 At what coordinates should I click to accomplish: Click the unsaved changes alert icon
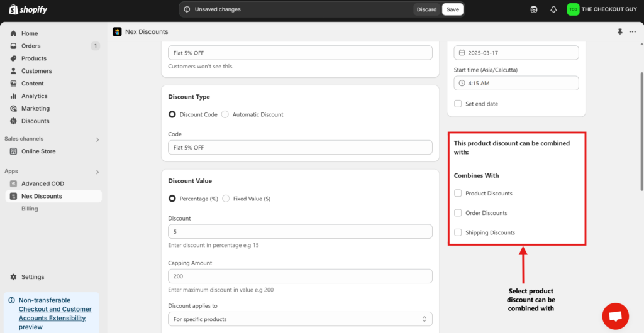coord(187,9)
